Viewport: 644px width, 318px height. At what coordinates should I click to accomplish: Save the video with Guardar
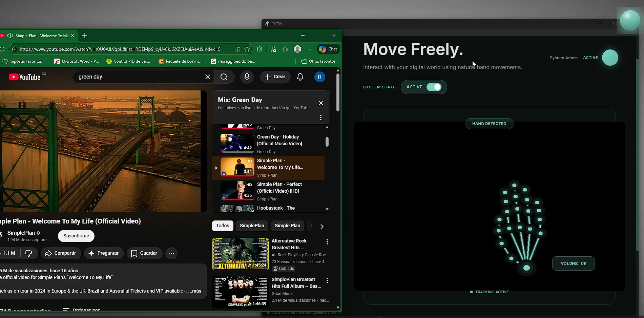(x=144, y=253)
